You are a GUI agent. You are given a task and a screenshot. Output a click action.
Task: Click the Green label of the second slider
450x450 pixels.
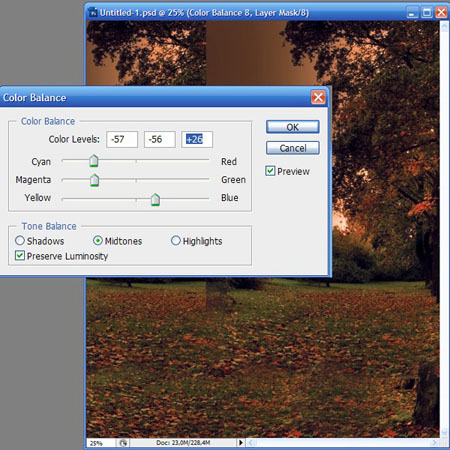click(233, 180)
